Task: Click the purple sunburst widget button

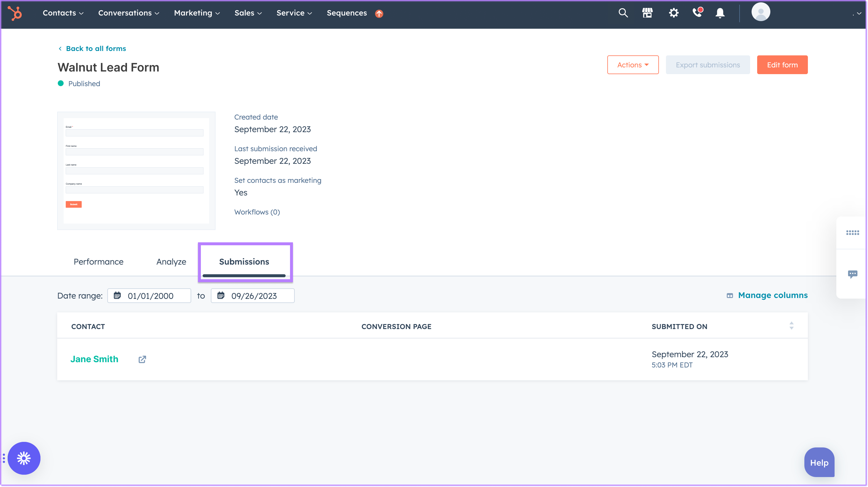Action: tap(24, 458)
